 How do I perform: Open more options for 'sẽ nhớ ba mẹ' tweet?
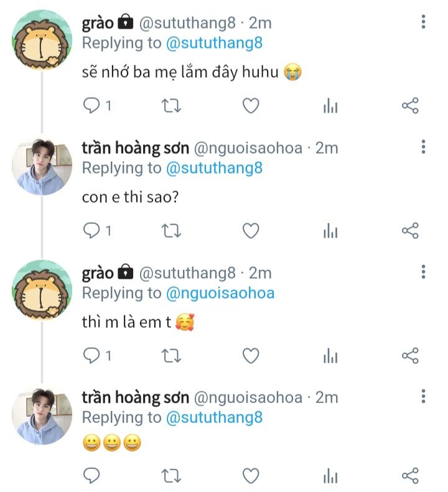point(423,23)
